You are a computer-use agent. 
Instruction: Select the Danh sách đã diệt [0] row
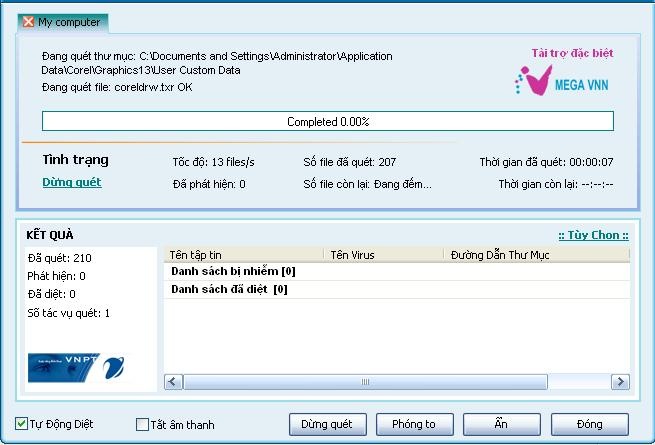[x=397, y=290]
